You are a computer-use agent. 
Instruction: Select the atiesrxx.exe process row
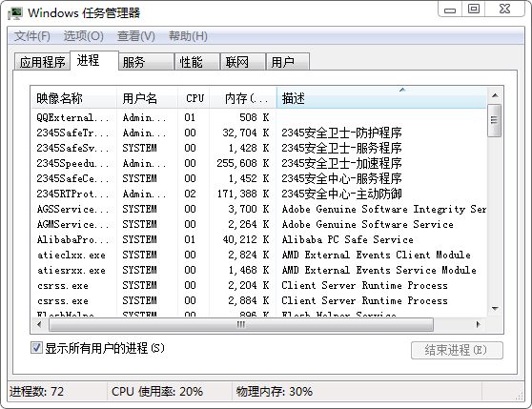(259, 270)
